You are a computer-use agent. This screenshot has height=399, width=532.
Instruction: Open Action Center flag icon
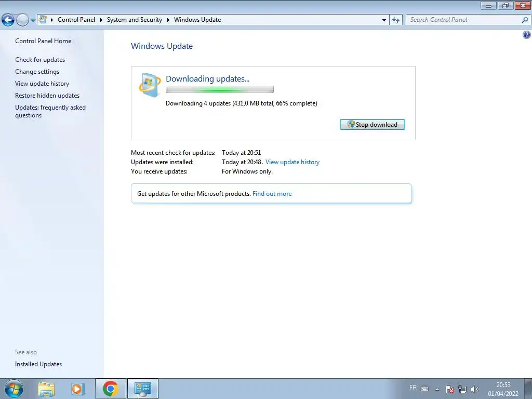point(450,389)
